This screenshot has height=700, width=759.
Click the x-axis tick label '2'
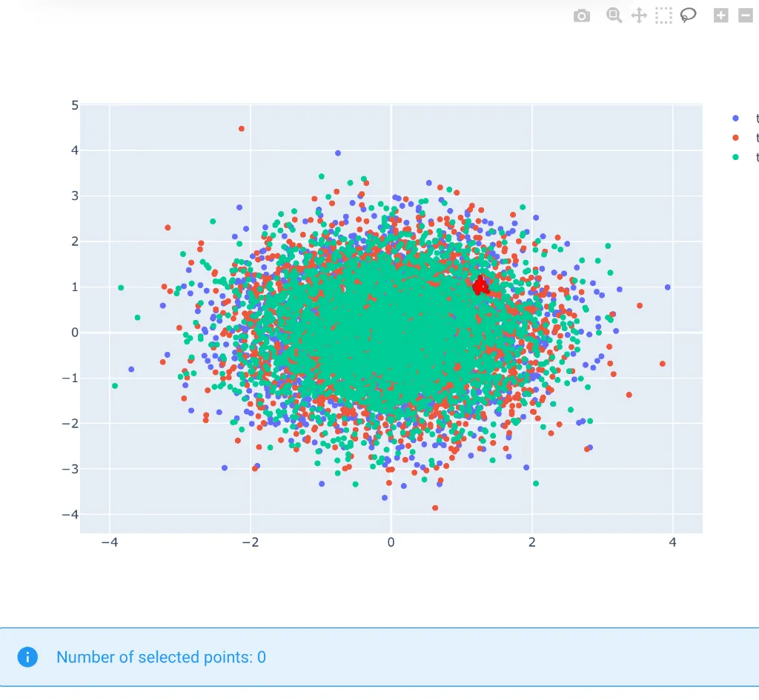532,542
